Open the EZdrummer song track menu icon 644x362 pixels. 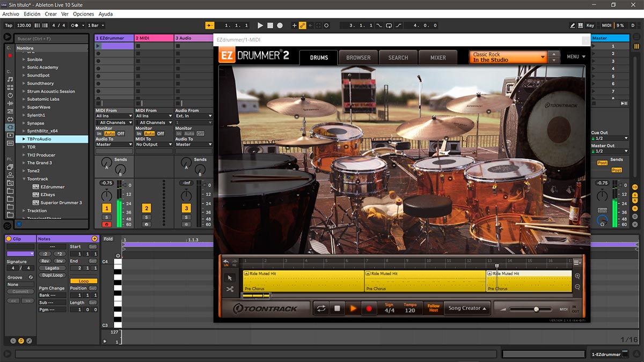coord(577,262)
